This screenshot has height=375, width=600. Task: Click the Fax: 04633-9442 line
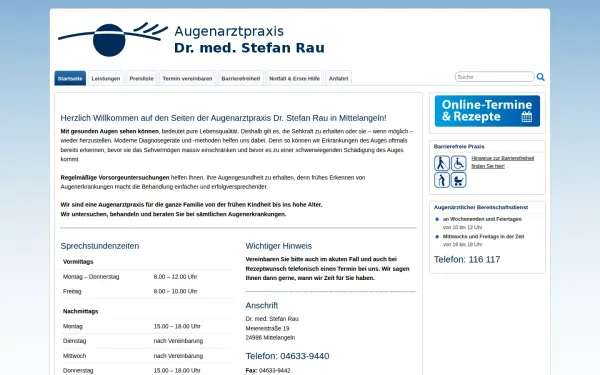268,370
